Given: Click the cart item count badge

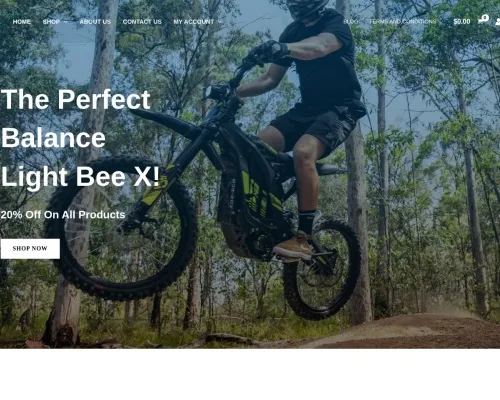Looking at the screenshot, I should pyautogui.click(x=485, y=18).
